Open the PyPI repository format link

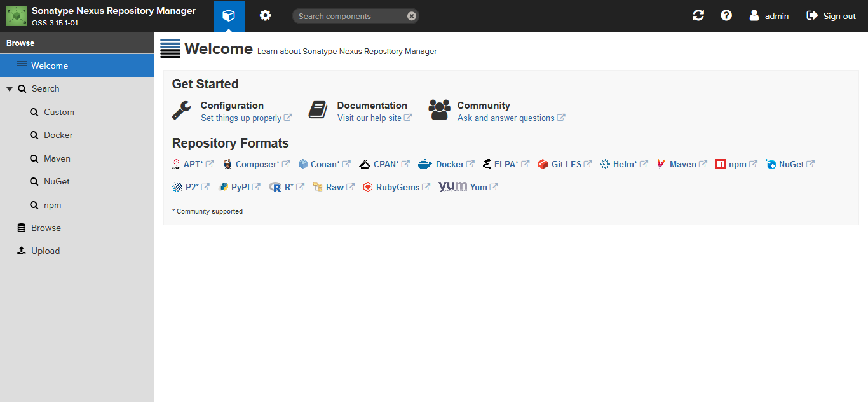(x=240, y=187)
